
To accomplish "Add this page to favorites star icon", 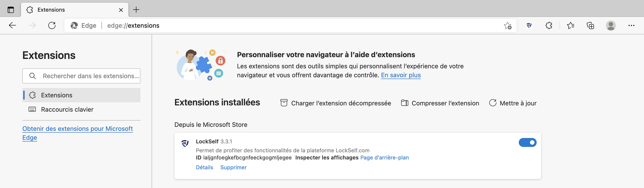I will 508,25.
